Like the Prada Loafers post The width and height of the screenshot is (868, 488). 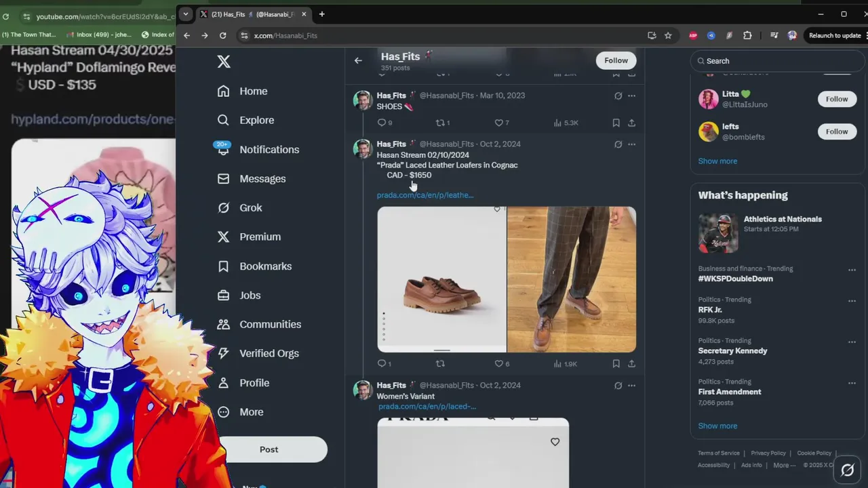502,364
